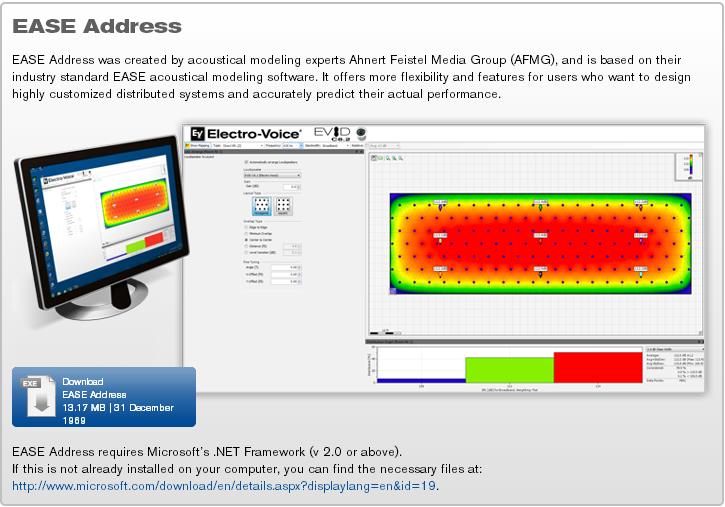Select the square grid layout type button
725x507 pixels.
[x=283, y=206]
